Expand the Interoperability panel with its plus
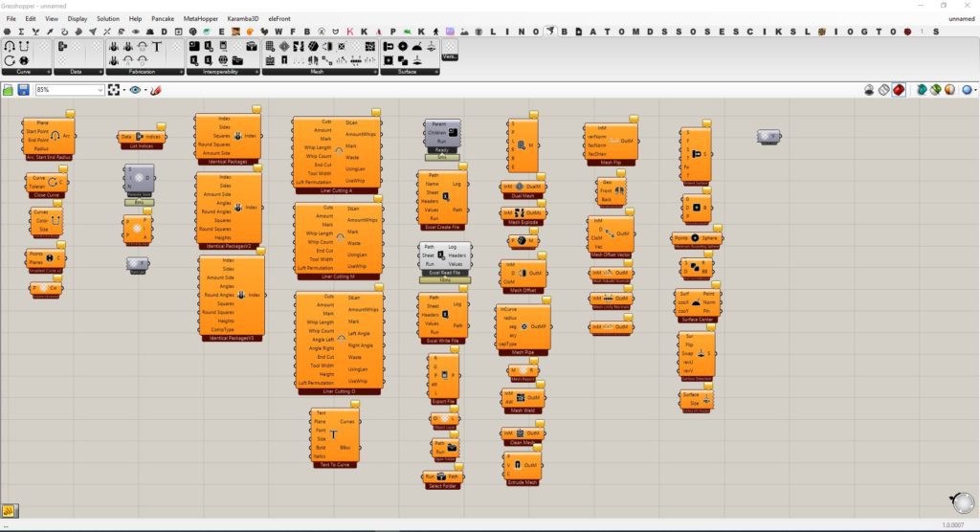980x532 pixels. [x=256, y=72]
